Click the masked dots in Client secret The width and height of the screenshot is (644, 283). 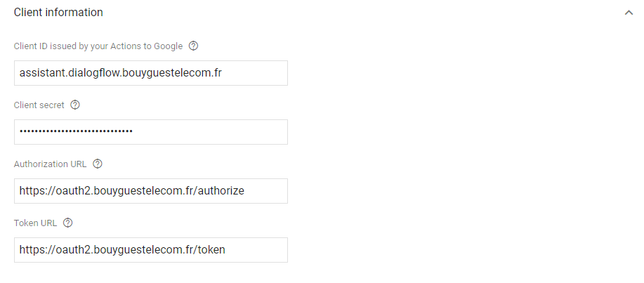point(76,131)
